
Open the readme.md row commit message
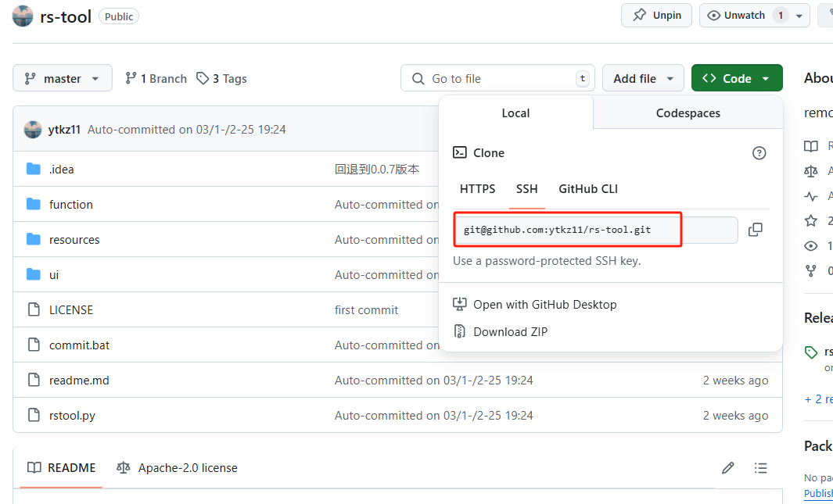(x=434, y=381)
